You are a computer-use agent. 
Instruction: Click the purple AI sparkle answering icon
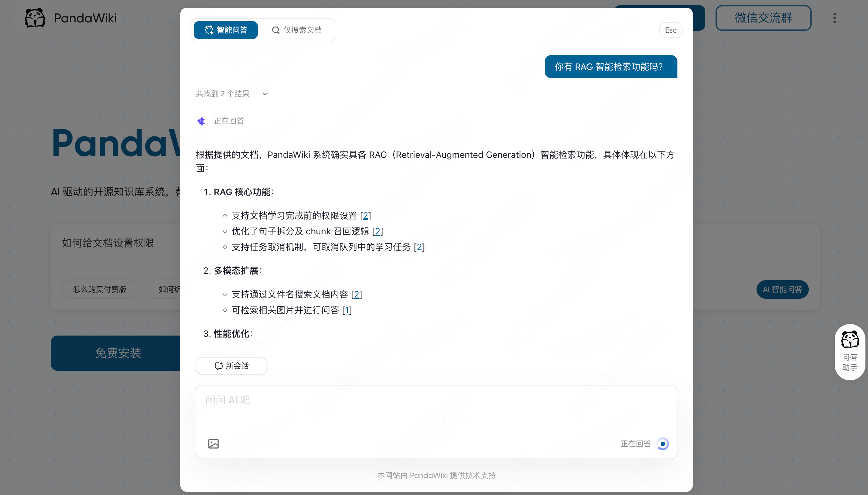[201, 121]
